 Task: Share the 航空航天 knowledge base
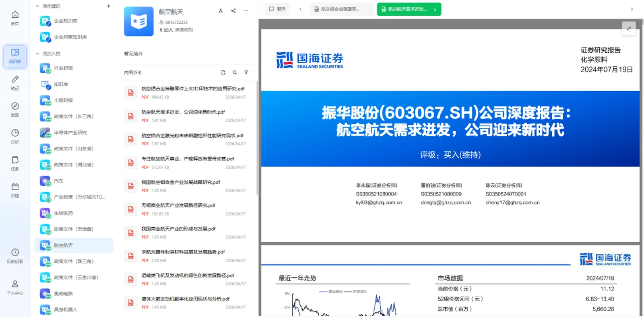(x=233, y=11)
